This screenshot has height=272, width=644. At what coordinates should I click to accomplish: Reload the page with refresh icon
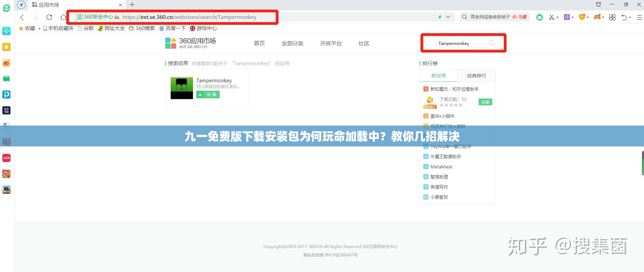click(49, 17)
